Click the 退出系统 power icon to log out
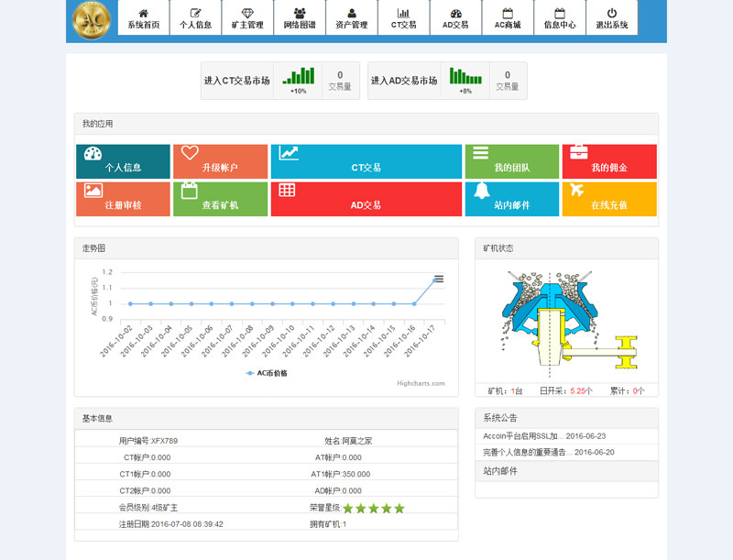The image size is (733, 560). point(611,11)
